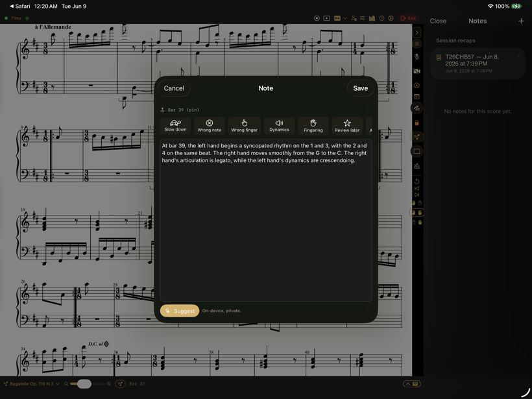This screenshot has height=399, width=532.
Task: Insert the Wrong note tag
Action: coord(210,125)
